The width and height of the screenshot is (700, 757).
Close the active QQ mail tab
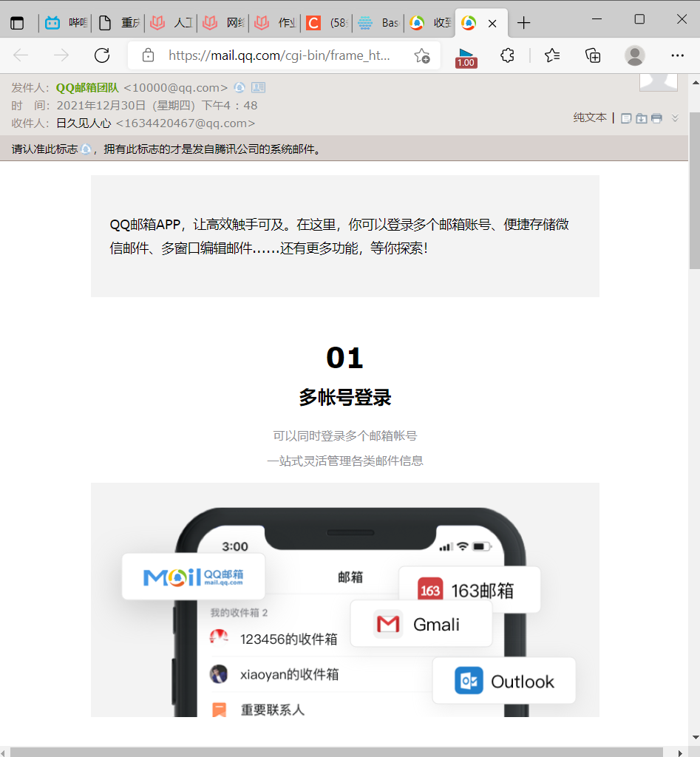pos(492,23)
